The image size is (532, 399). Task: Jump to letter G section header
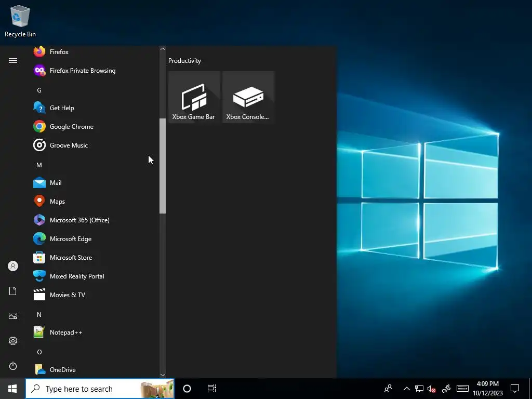point(39,90)
